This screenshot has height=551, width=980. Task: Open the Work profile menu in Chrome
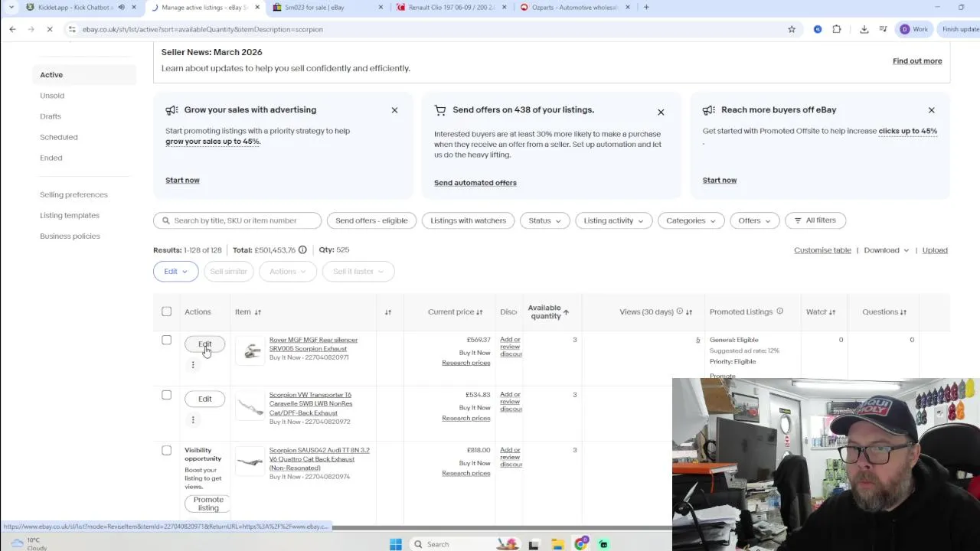click(x=914, y=29)
